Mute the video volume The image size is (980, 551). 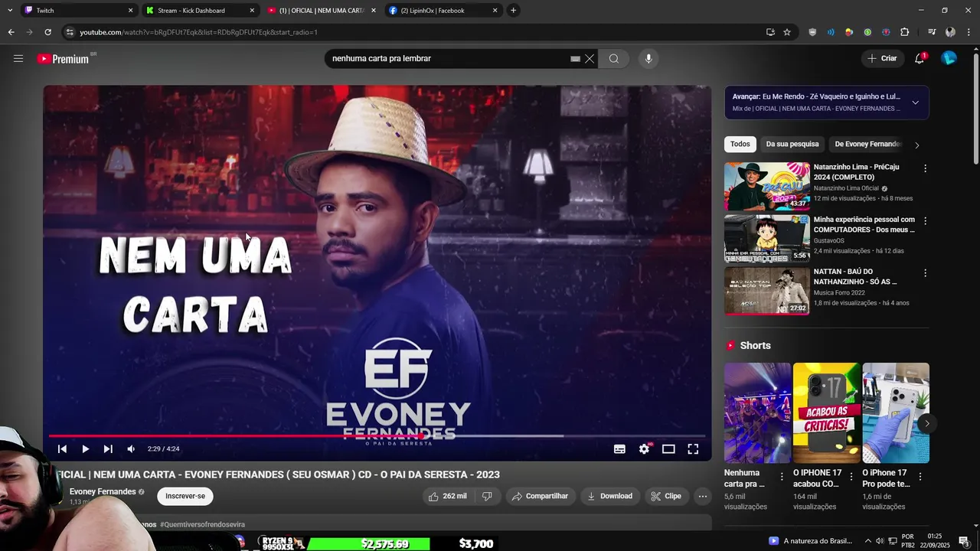click(x=131, y=449)
